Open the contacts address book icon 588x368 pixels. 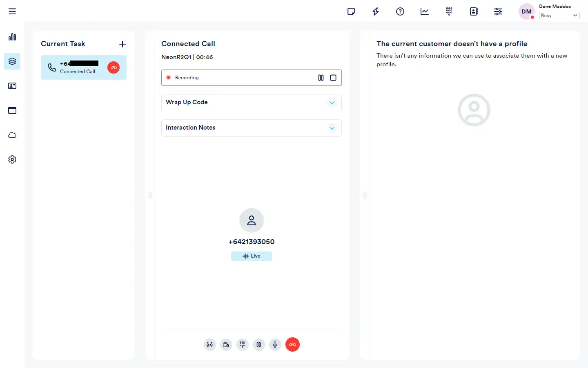474,11
